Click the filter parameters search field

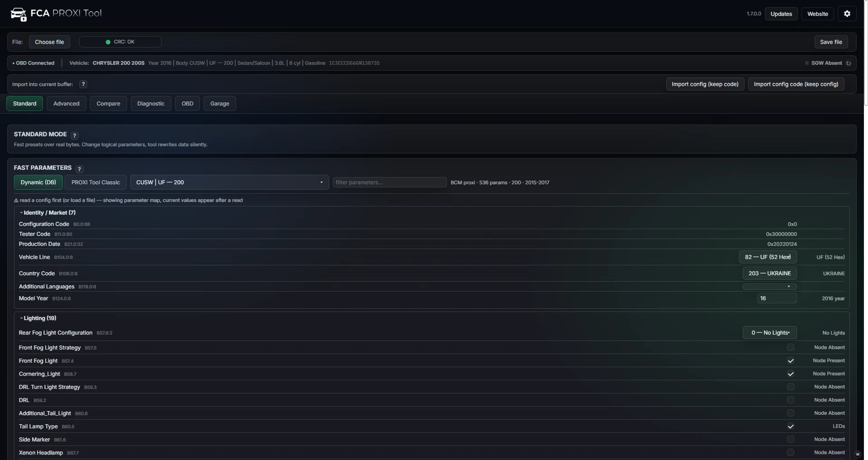[x=389, y=182]
